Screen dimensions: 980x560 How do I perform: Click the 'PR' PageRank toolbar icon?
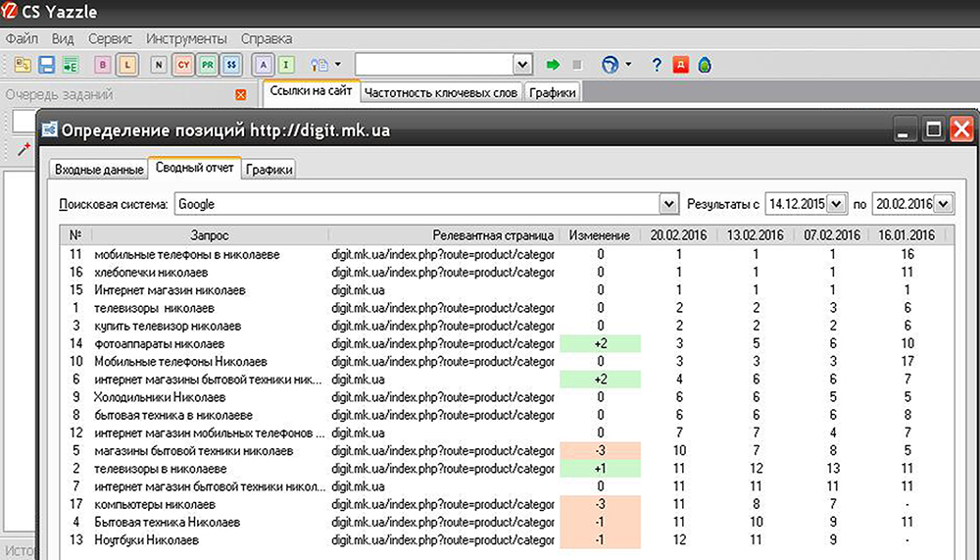pyautogui.click(x=208, y=65)
